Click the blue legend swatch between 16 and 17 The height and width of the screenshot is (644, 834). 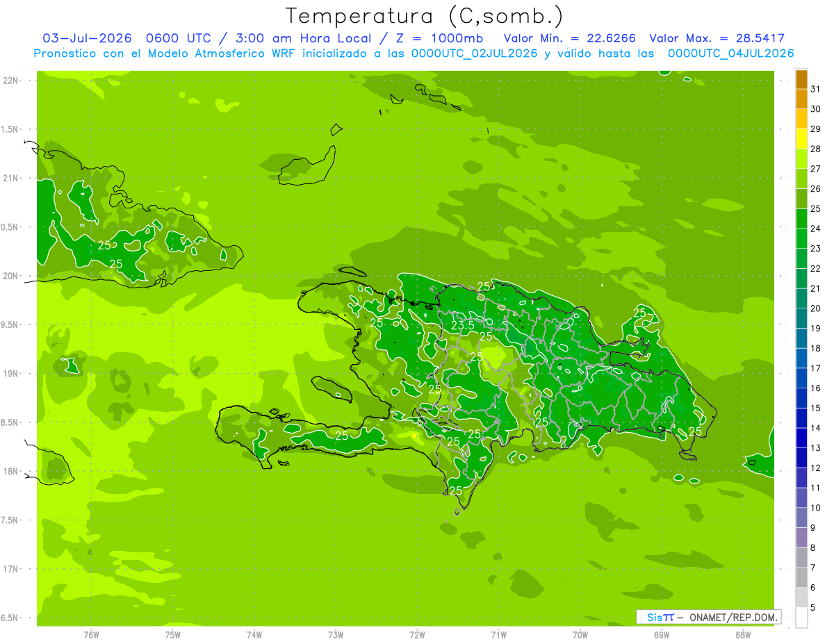pos(801,378)
